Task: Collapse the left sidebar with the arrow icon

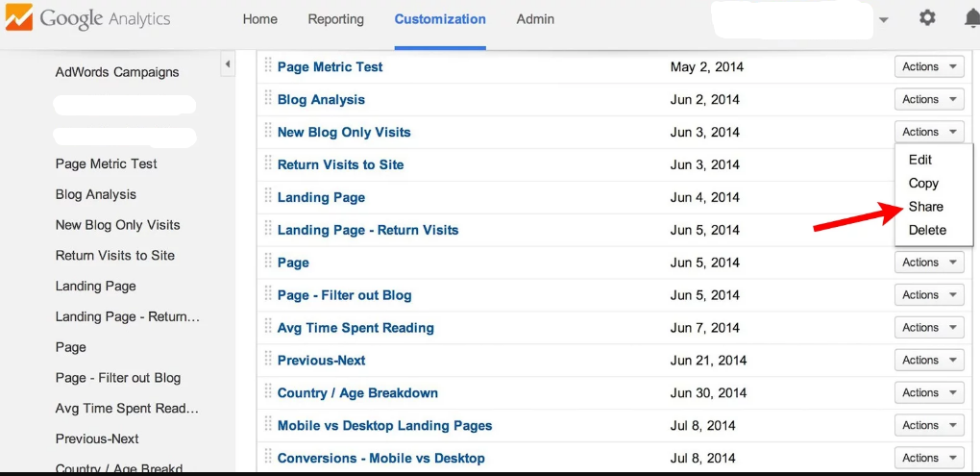Action: click(228, 65)
